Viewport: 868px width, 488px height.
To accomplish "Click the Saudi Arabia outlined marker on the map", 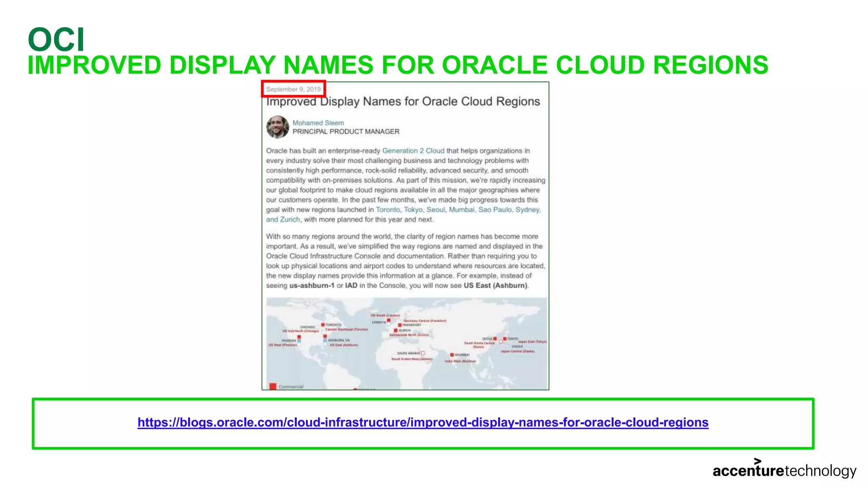I will tap(423, 353).
